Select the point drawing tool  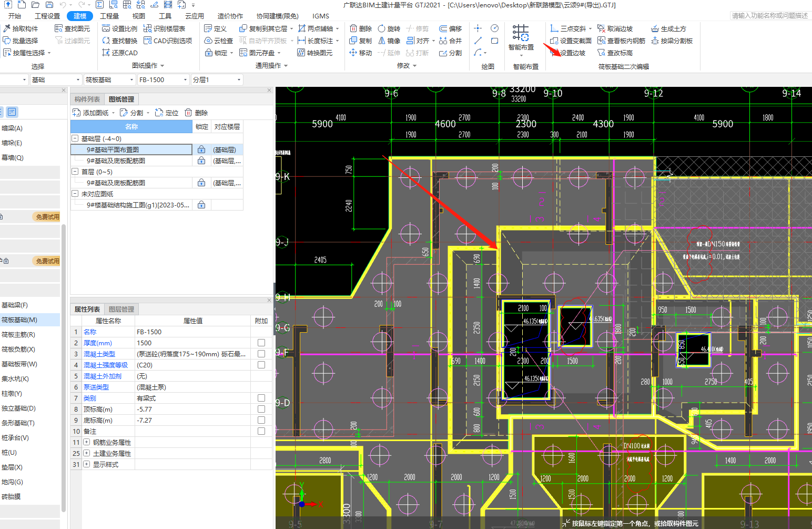click(478, 28)
